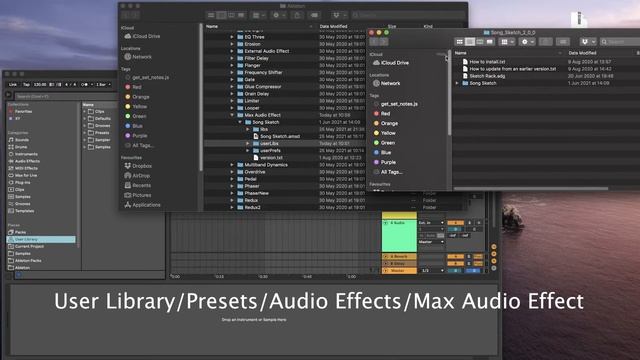Open Network in Song_Sketch window sidebar
The width and height of the screenshot is (640, 360).
coord(386,83)
